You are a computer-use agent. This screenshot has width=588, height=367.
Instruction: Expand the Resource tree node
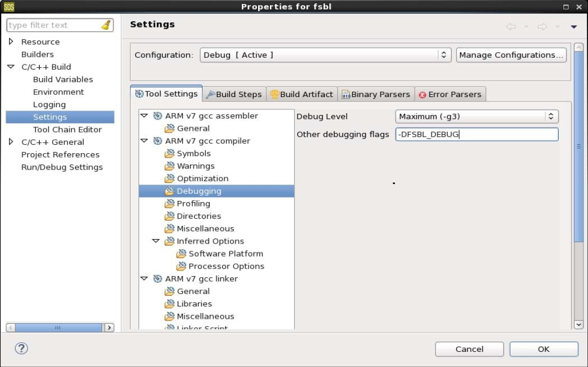pyautogui.click(x=11, y=42)
